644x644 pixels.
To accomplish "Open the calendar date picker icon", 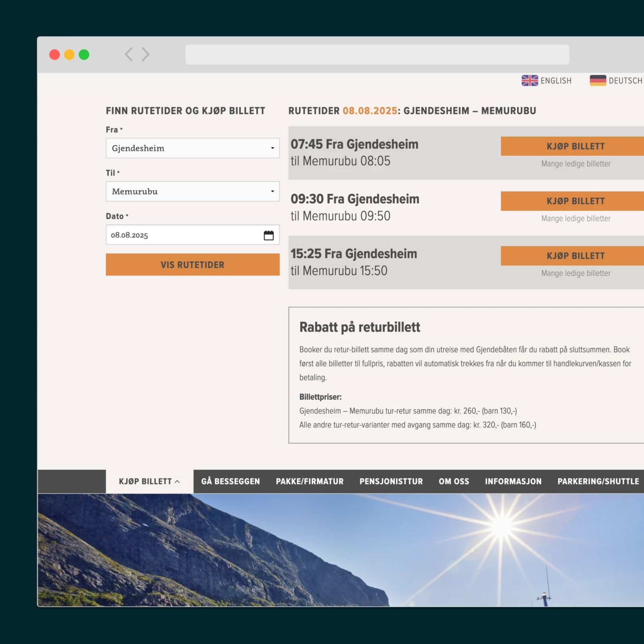I will pos(268,235).
